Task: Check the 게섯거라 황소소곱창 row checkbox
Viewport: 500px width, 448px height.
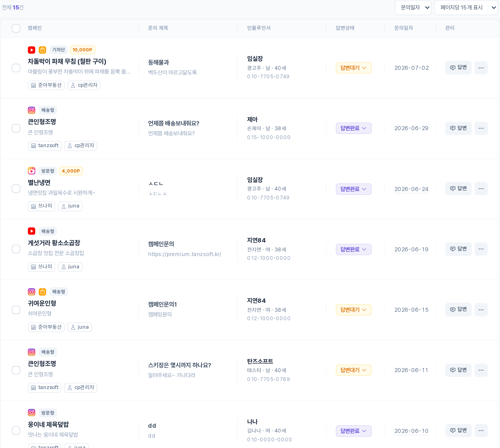Action: point(16,249)
